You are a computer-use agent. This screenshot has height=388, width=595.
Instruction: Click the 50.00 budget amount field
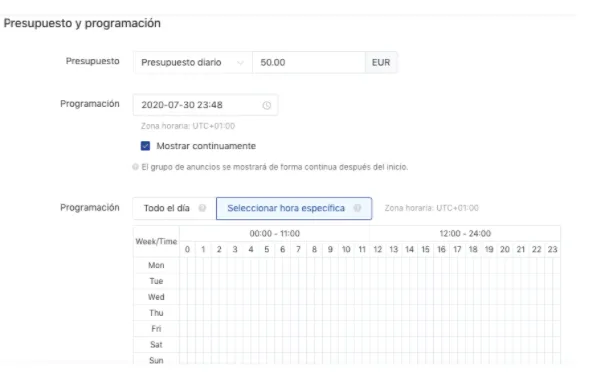tap(309, 62)
